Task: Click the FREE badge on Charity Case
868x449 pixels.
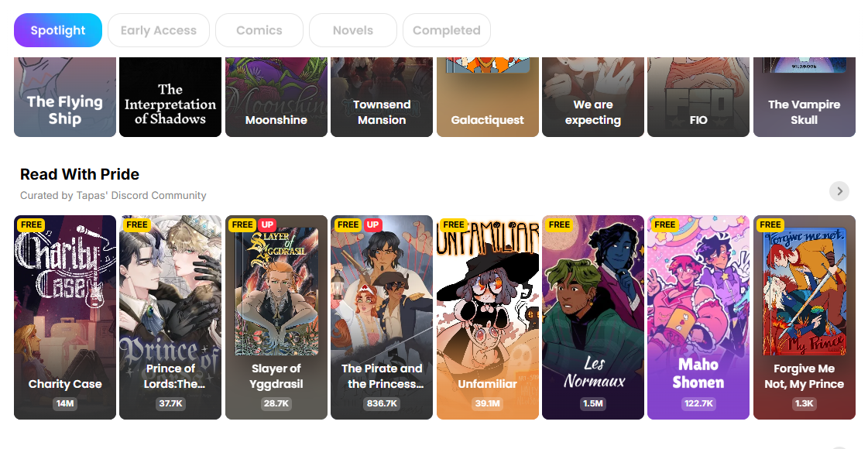Action: coord(31,224)
